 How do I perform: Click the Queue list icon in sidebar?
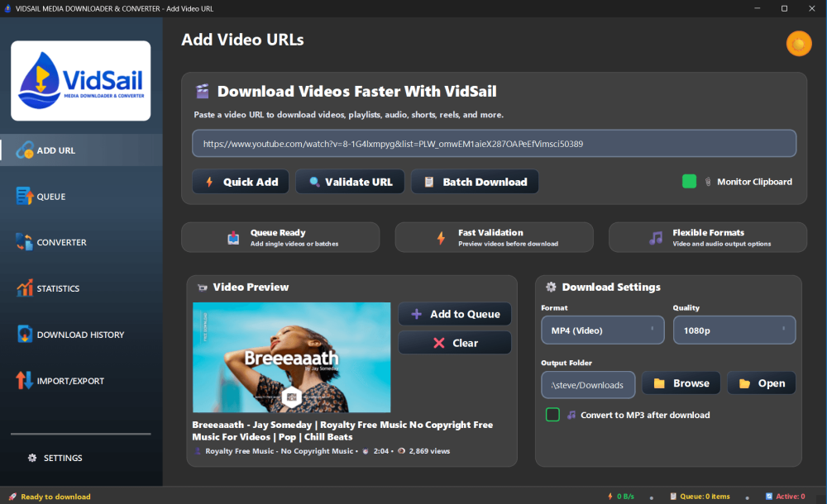[25, 196]
